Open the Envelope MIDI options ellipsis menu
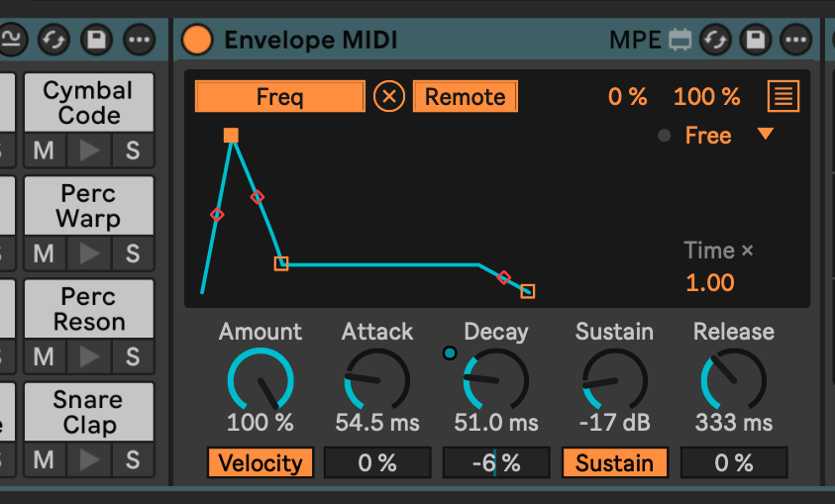Viewport: 835px width, 504px height. coord(796,40)
